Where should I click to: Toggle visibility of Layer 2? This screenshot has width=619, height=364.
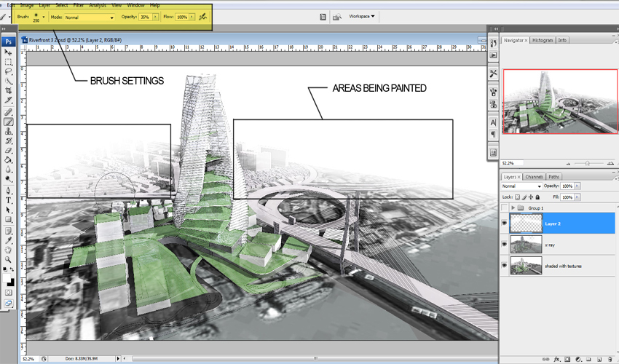pyautogui.click(x=504, y=223)
